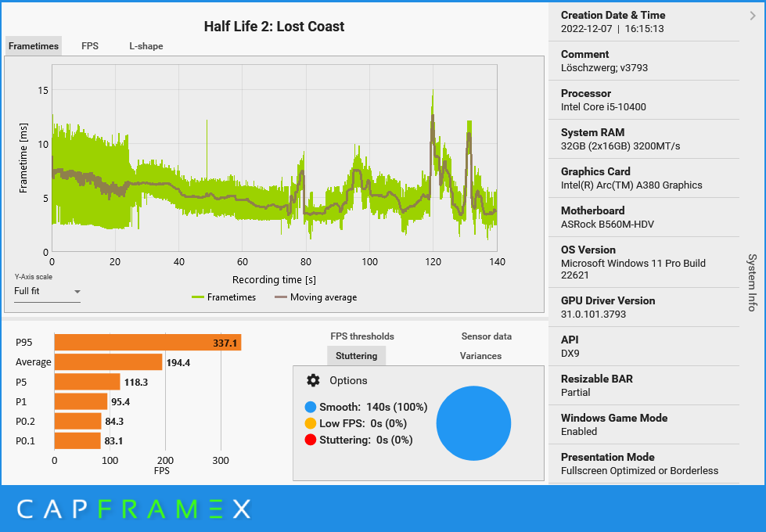Click the vertical System Info label

tap(753, 282)
